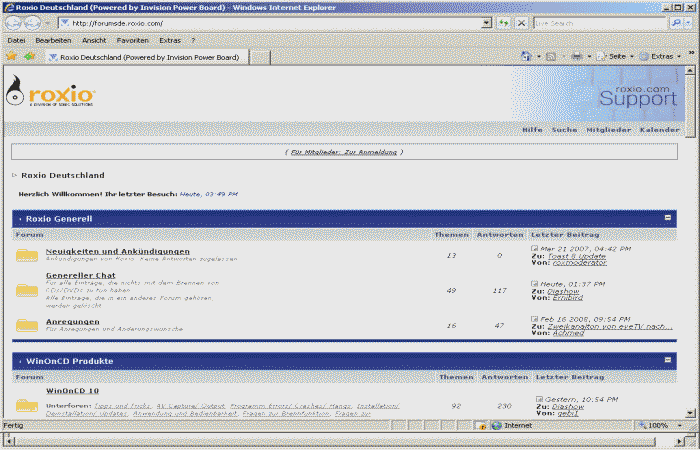The width and height of the screenshot is (700, 450).
Task: Click the Favorites Center star icon
Action: click(11, 57)
